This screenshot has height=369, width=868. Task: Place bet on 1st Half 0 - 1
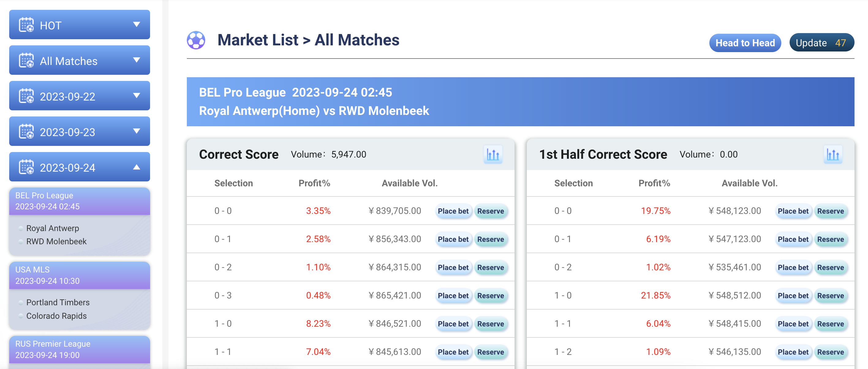tap(793, 239)
